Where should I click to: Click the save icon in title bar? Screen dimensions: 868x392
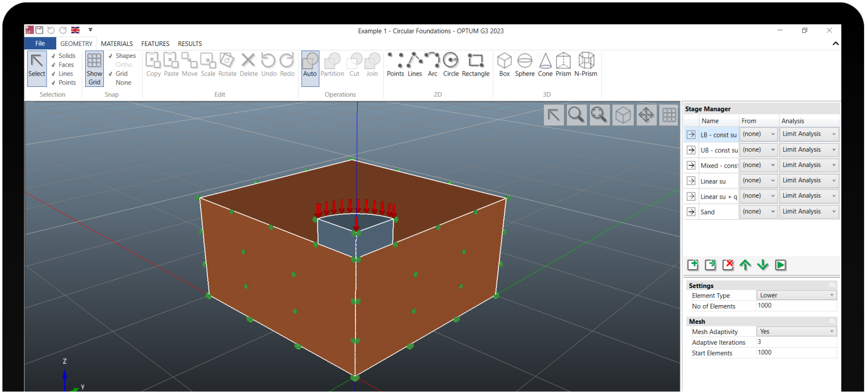pyautogui.click(x=39, y=30)
